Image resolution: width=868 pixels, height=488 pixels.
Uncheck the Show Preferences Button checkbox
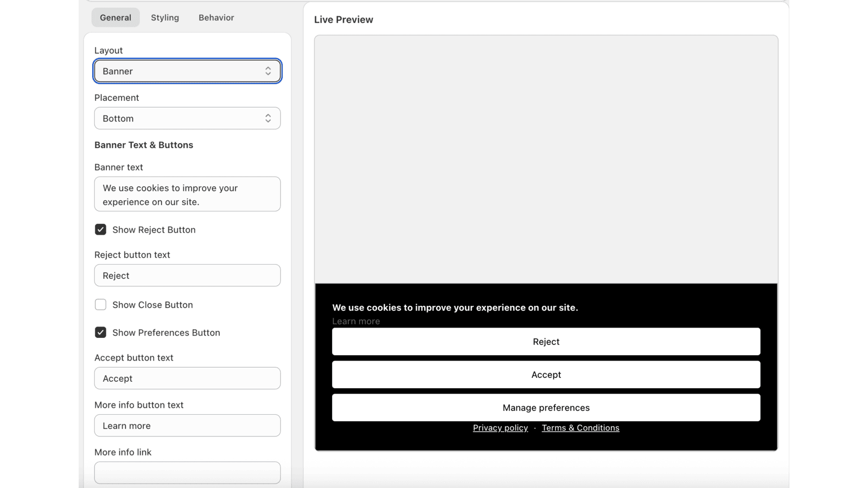[100, 332]
